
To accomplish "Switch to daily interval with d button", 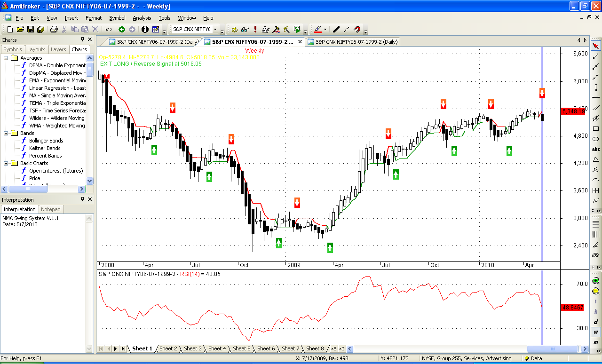I will click(596, 322).
